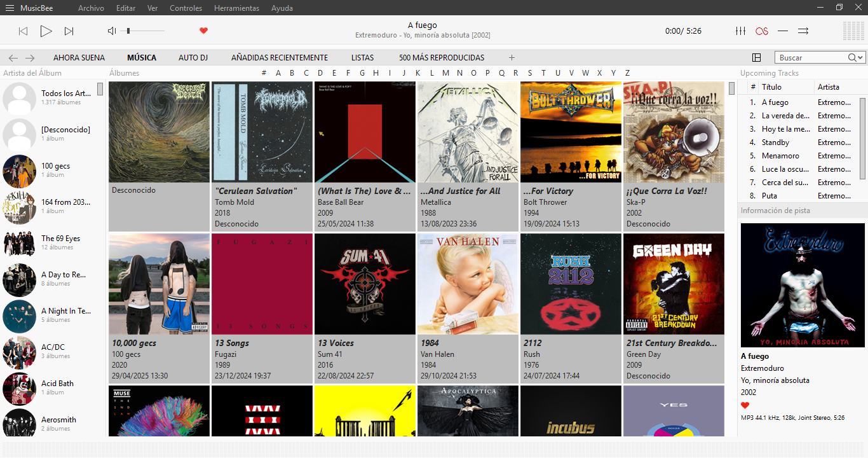Open the Álbumes view header dropdown
The height and width of the screenshot is (458, 868).
[124, 73]
